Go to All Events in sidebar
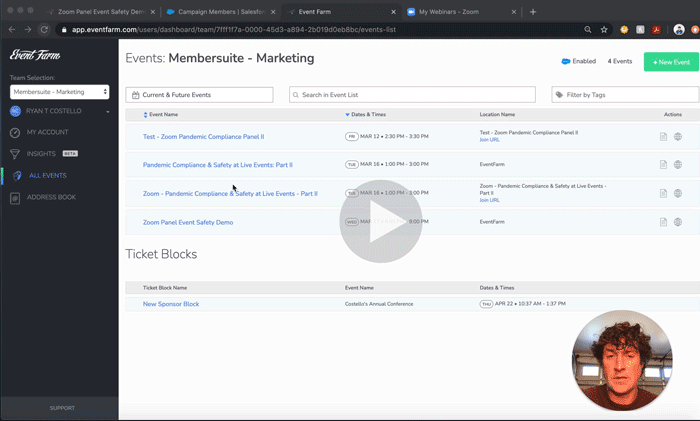Viewport: 700px width, 421px height. click(48, 175)
